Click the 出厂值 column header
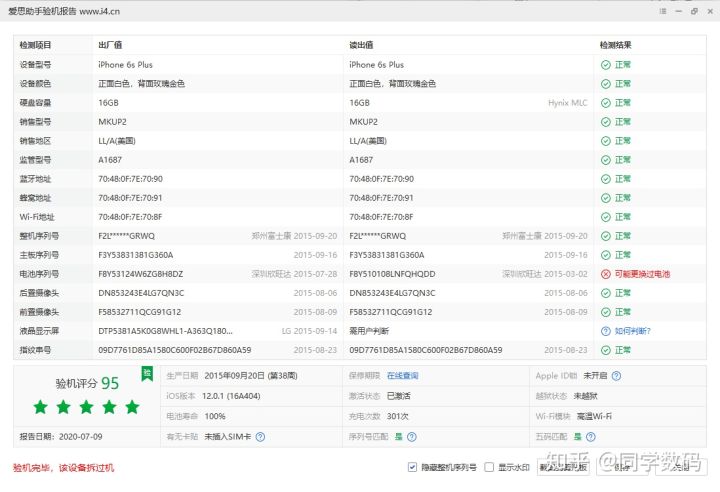 pos(110,45)
